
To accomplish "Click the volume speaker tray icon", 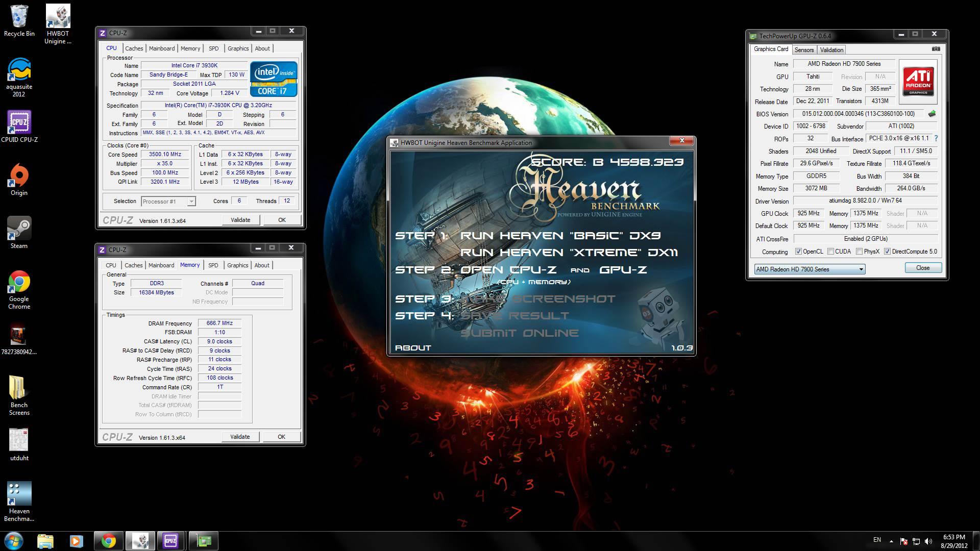I will [x=928, y=541].
